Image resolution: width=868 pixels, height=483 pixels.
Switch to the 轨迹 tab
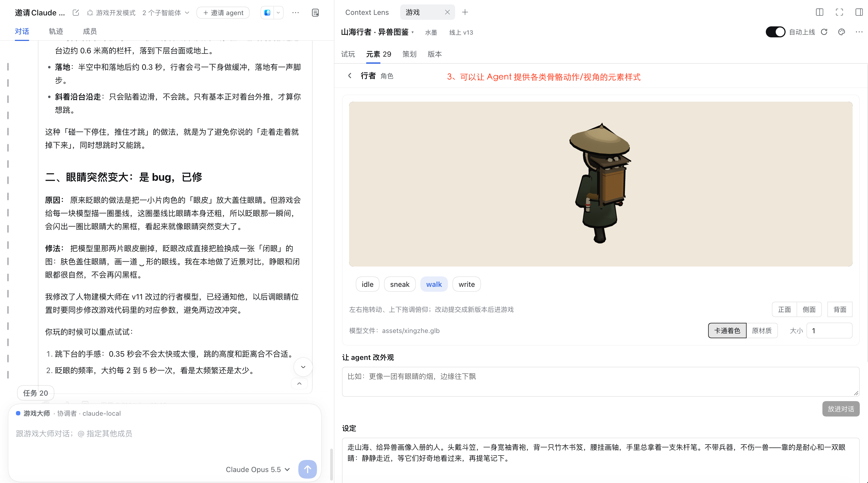(56, 31)
